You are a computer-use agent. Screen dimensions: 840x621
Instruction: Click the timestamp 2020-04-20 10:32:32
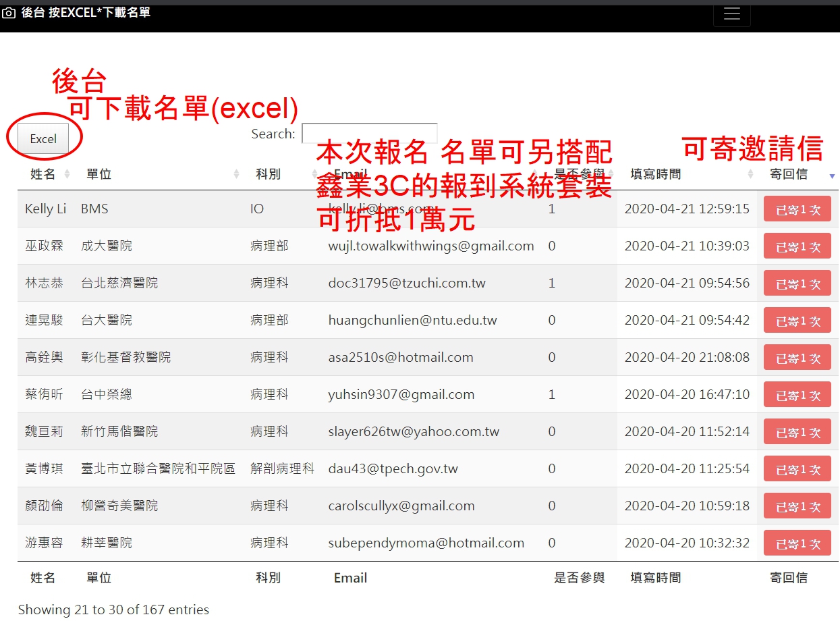click(687, 543)
